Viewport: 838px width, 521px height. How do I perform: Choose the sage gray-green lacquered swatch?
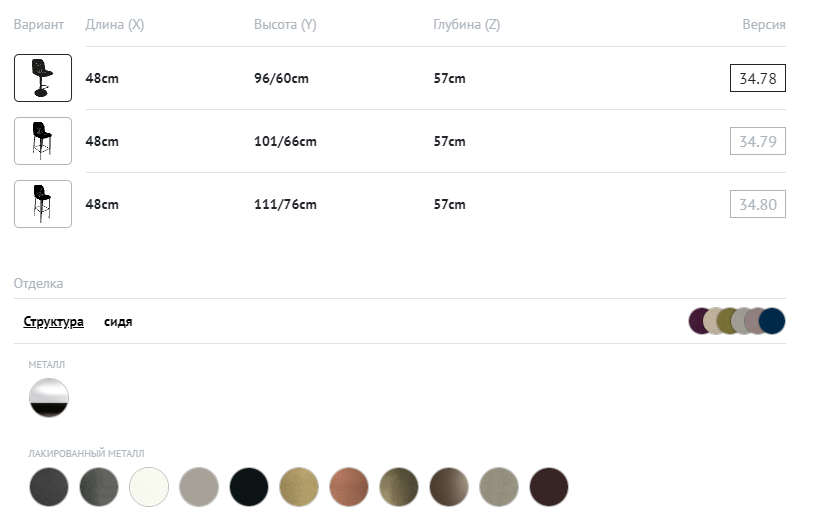pyautogui.click(x=499, y=487)
